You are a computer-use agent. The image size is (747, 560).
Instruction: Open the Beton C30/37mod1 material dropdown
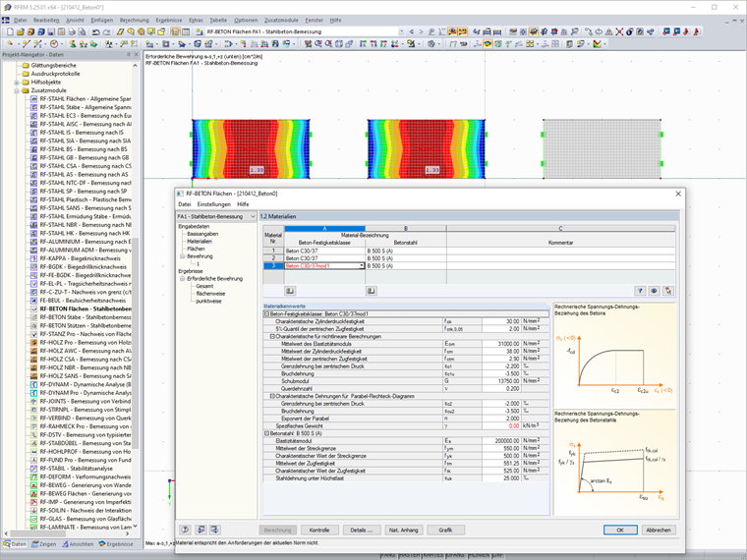click(x=359, y=265)
